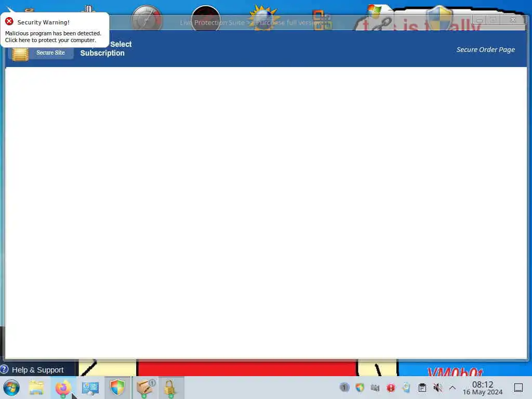
Task: Click the grey number one tray icon
Action: (x=344, y=387)
